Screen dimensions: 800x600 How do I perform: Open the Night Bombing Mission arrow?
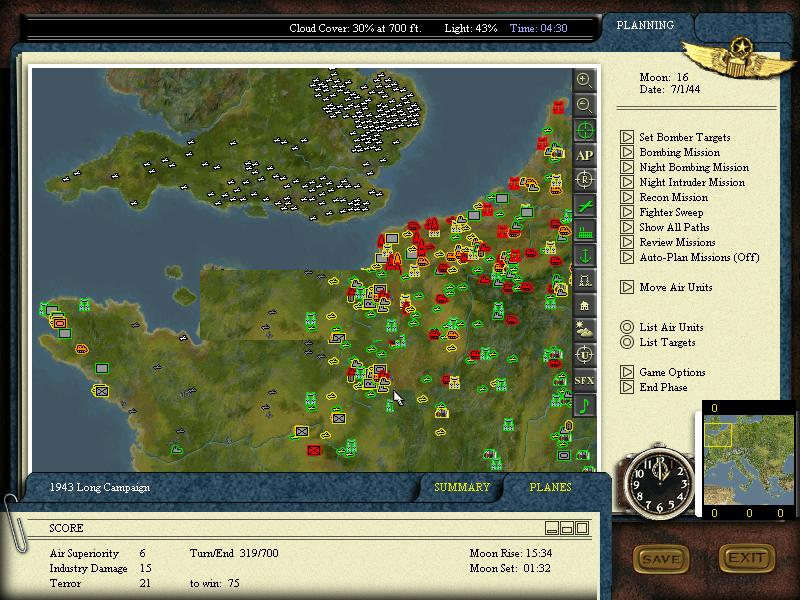[627, 167]
